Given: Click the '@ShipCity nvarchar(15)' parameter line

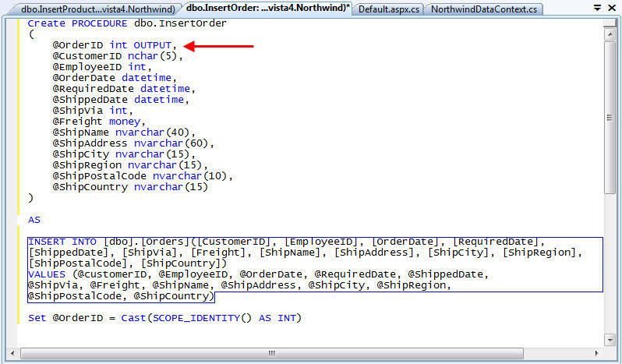Looking at the screenshot, I should pos(124,154).
